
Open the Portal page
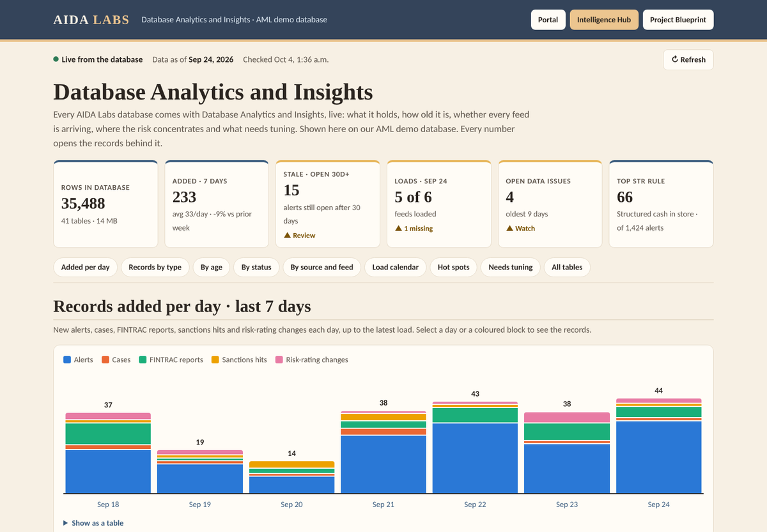pyautogui.click(x=548, y=20)
